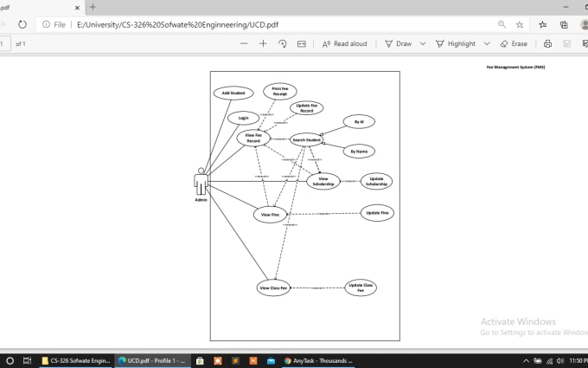This screenshot has height=368, width=588.
Task: Expand the Draw options dropdown arrow
Action: click(x=423, y=44)
